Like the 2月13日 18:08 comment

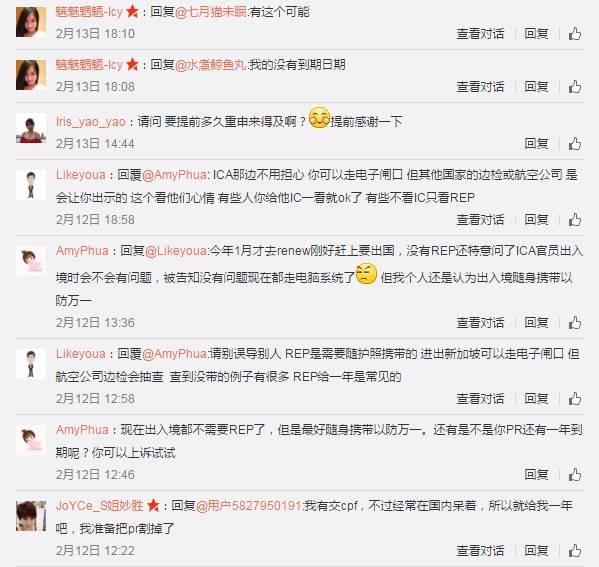[575, 87]
